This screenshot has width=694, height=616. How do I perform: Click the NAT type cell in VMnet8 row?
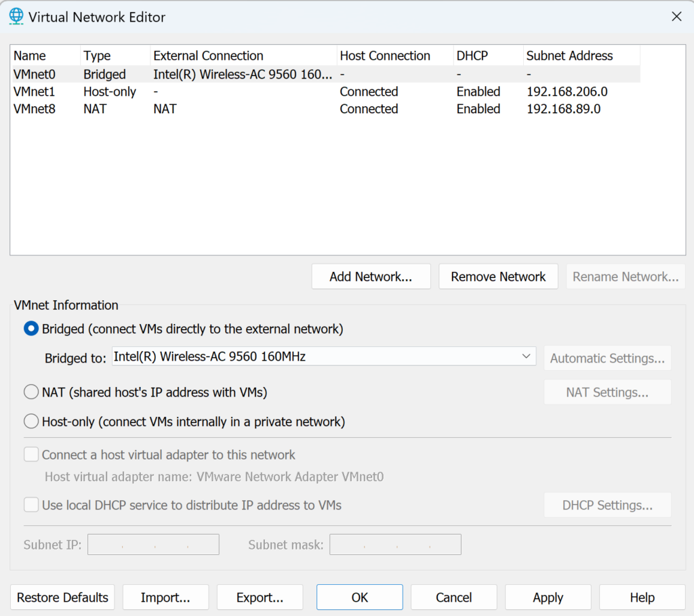click(95, 109)
